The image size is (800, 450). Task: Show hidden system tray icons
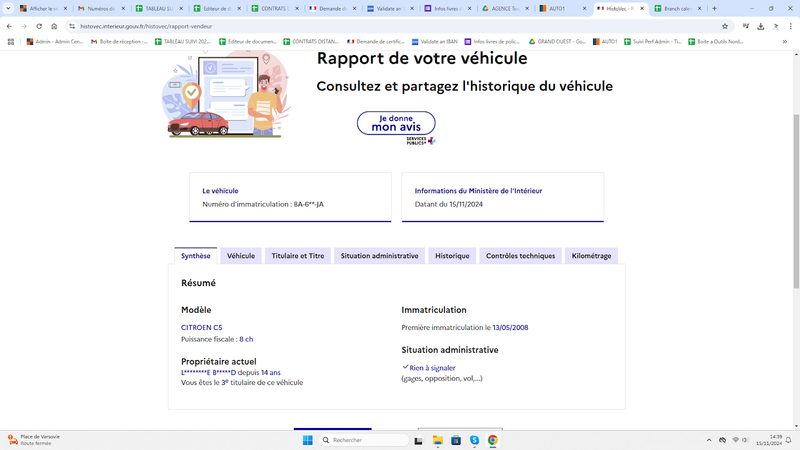coord(709,440)
